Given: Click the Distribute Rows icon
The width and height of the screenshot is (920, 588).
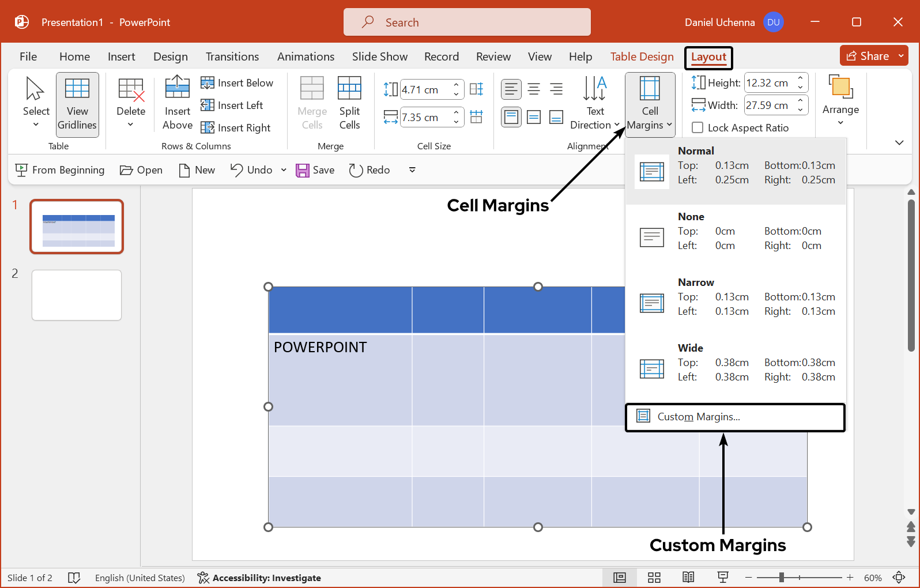Looking at the screenshot, I should click(476, 89).
